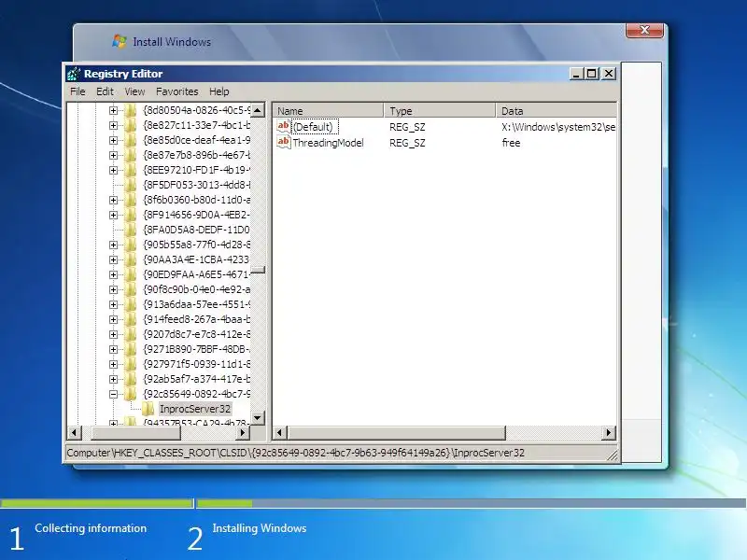747x560 pixels.
Task: Expand the {9271B890-7BBF-48DB key
Action: 113,349
